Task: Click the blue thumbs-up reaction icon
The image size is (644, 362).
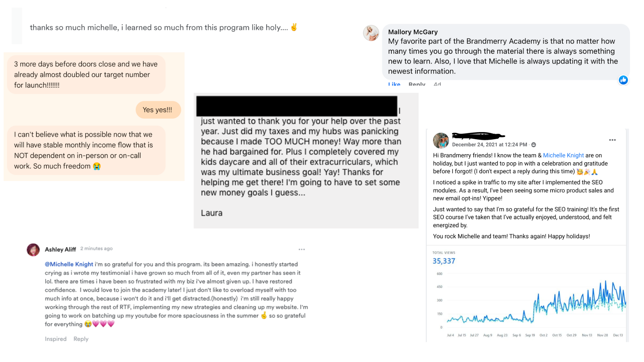Action: 623,80
